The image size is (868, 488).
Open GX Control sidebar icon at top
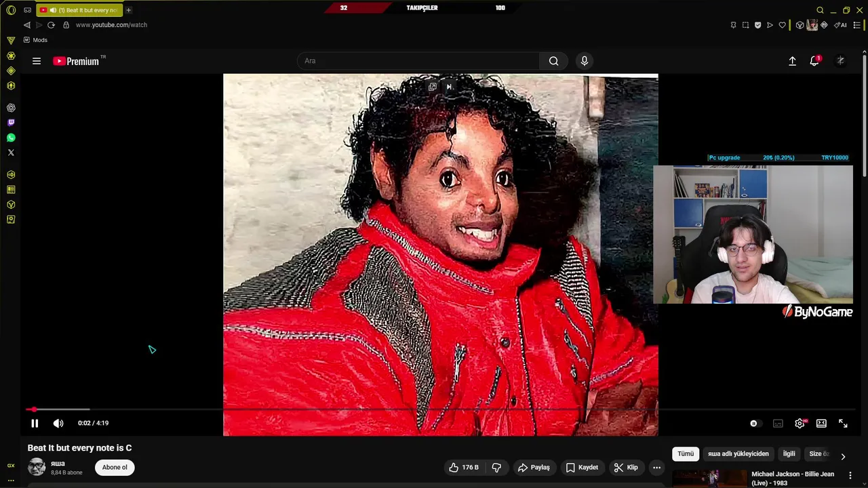11,41
